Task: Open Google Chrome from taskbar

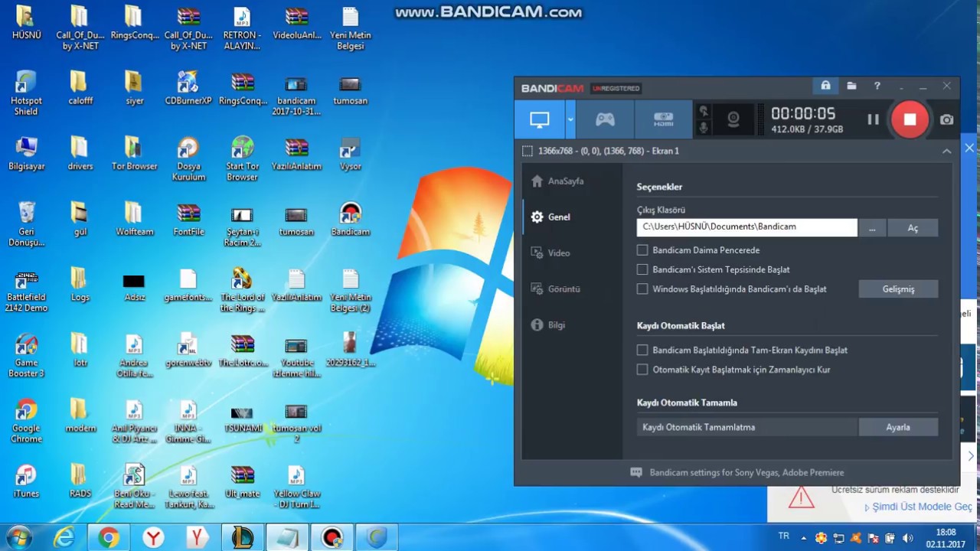Action: 109,538
